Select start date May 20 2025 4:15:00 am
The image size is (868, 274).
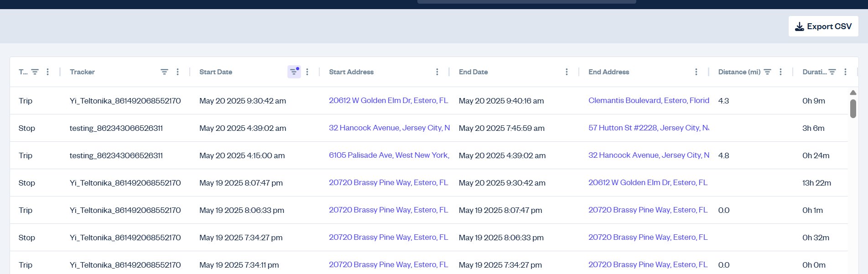pyautogui.click(x=242, y=155)
